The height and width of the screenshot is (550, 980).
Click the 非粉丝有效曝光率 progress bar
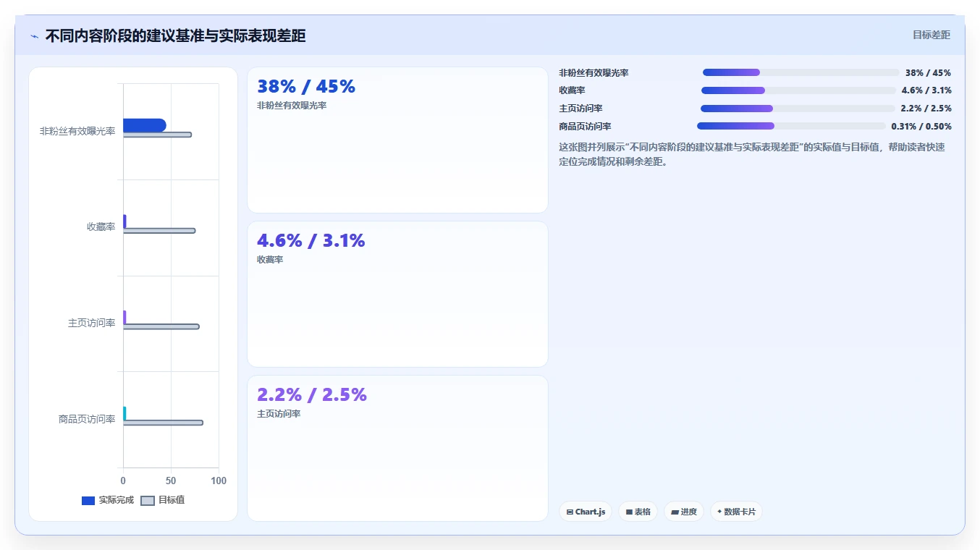pos(801,72)
